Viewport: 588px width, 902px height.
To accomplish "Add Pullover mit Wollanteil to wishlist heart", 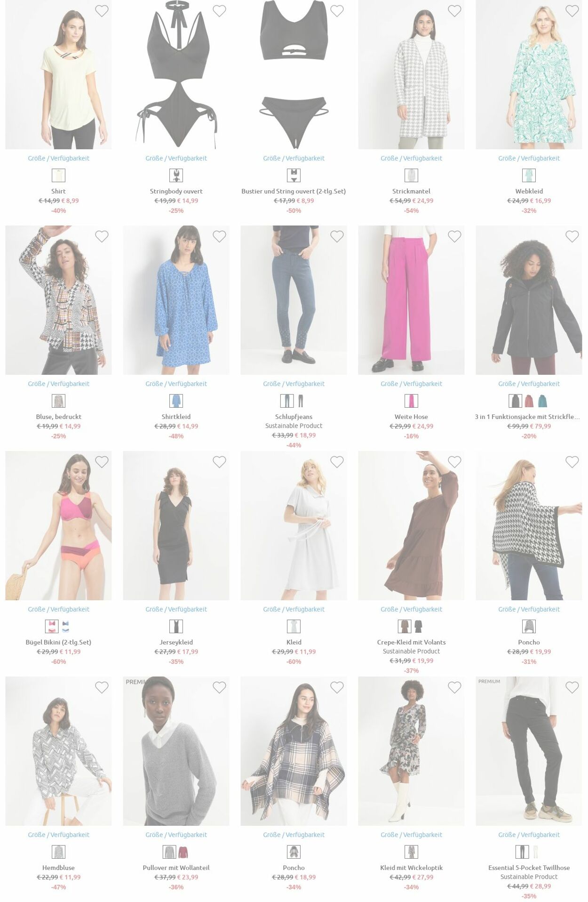I will tap(219, 687).
